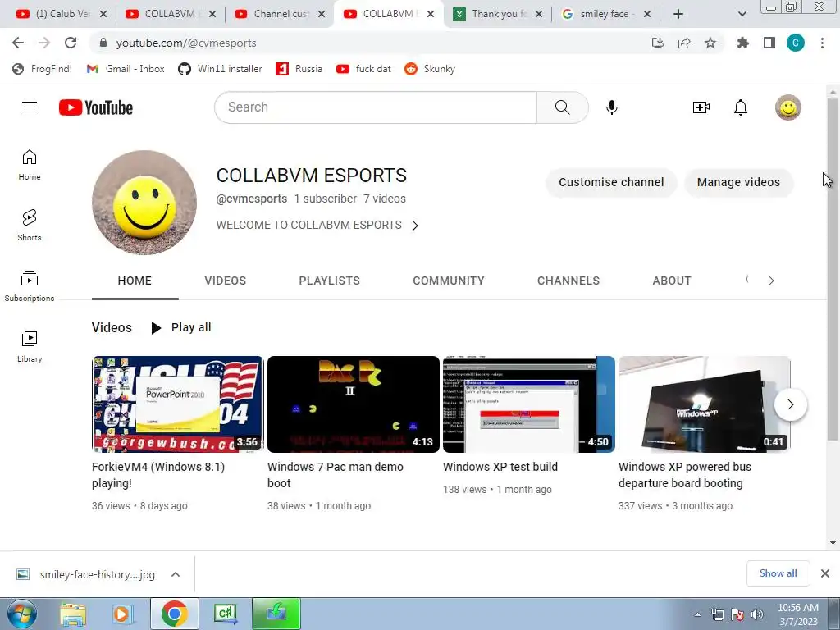Open the YouTube hamburger guide menu

[30, 107]
